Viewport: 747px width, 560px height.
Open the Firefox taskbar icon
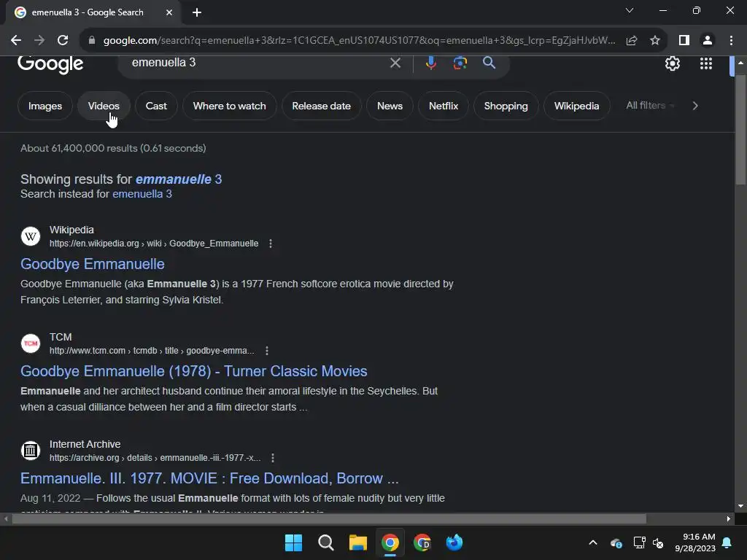[x=454, y=542]
